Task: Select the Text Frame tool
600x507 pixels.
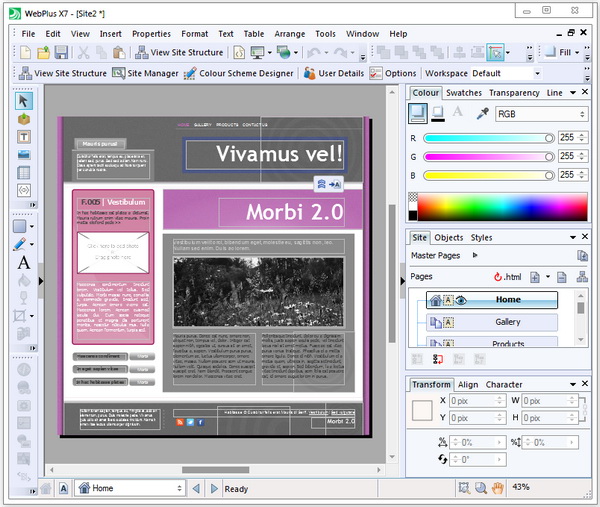Action: tap(24, 136)
